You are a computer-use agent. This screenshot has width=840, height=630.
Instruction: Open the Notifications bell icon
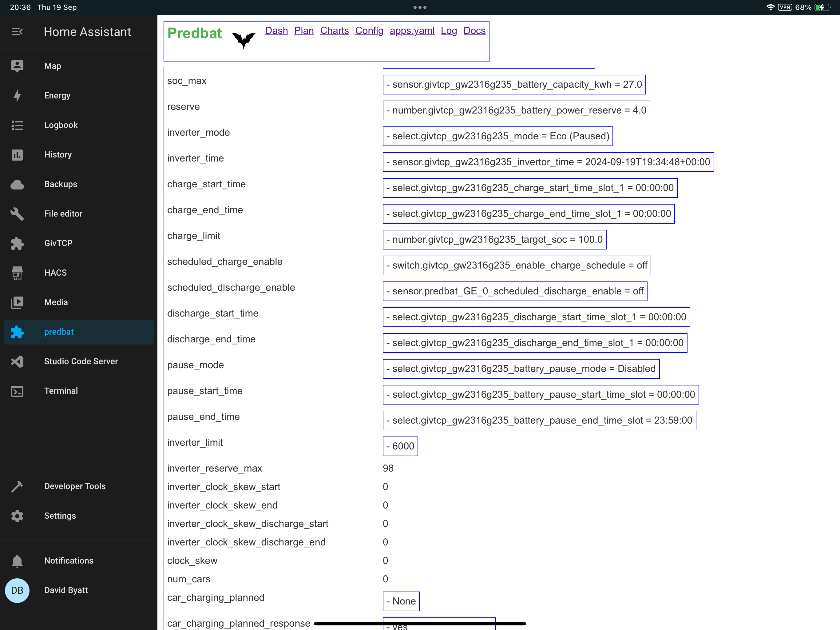(x=17, y=561)
